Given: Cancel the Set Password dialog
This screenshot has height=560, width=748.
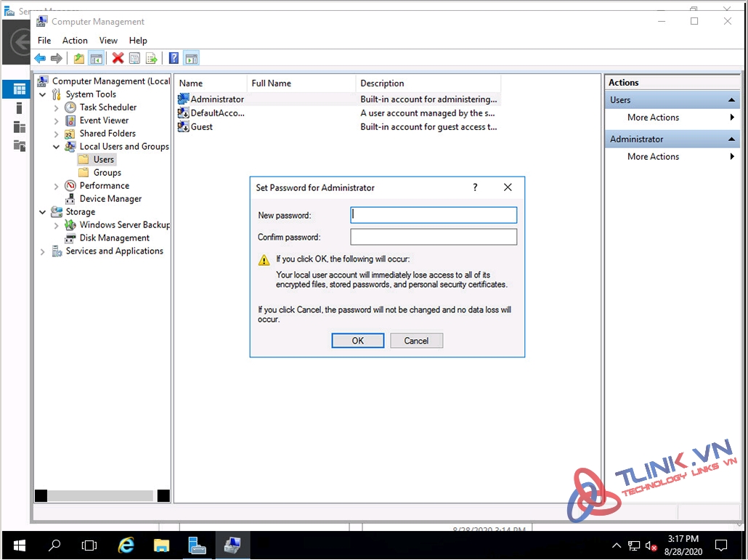Looking at the screenshot, I should 416,341.
